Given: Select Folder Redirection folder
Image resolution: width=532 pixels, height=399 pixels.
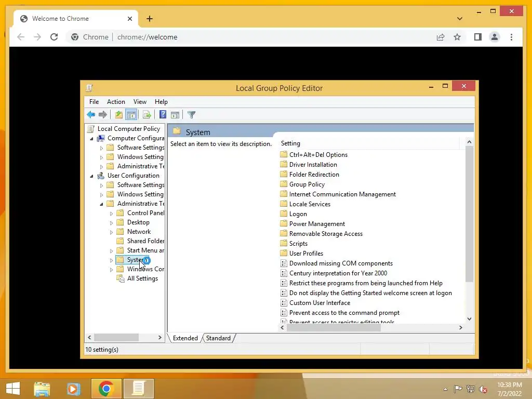Looking at the screenshot, I should coord(314,175).
